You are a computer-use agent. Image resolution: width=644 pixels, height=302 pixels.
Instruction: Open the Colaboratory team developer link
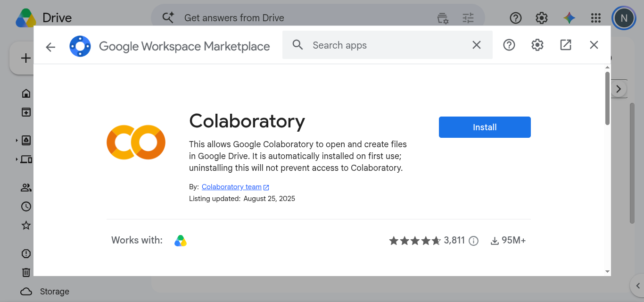pyautogui.click(x=235, y=187)
